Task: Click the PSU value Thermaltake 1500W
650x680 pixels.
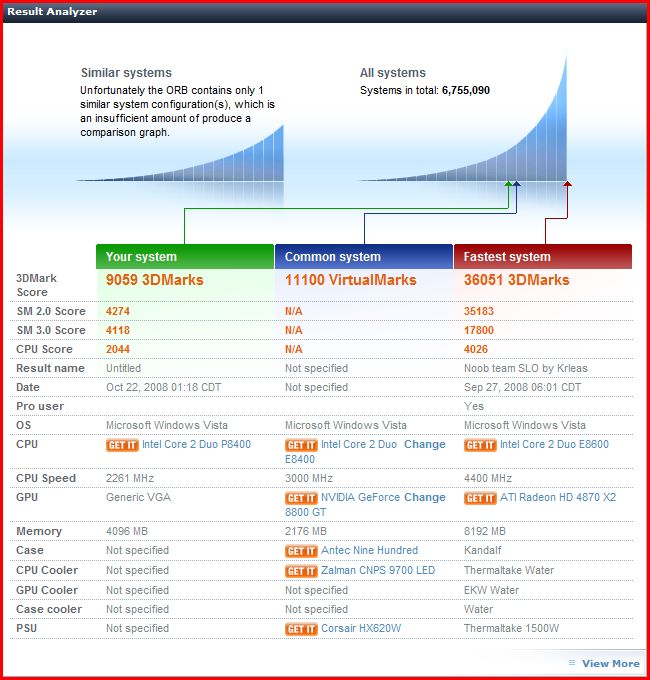Action: [x=511, y=628]
